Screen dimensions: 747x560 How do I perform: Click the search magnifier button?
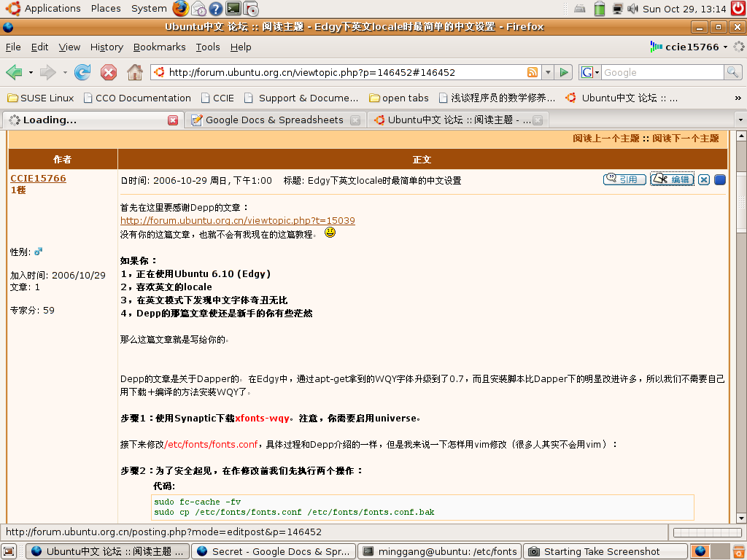[x=732, y=72]
